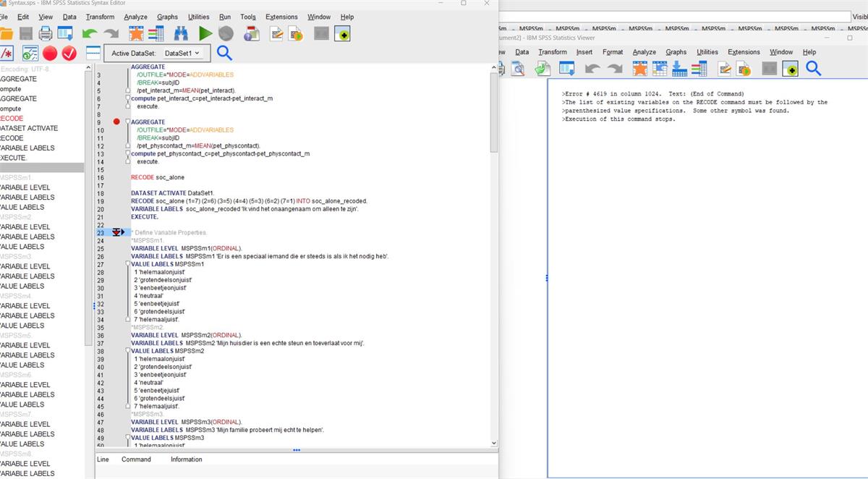Open the Edit menu in the Syntax Editor
Screen dimensions: 868x479
[x=23, y=17]
